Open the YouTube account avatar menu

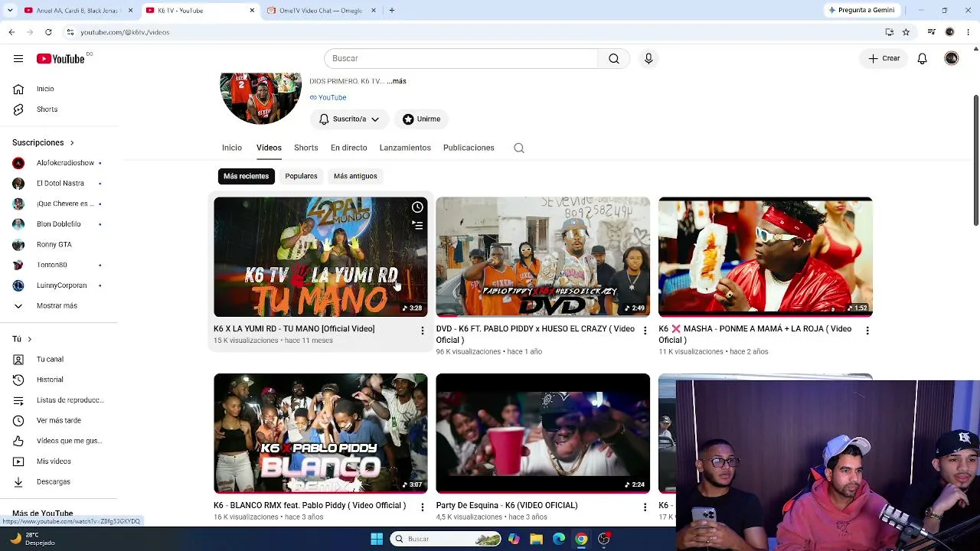coord(952,59)
